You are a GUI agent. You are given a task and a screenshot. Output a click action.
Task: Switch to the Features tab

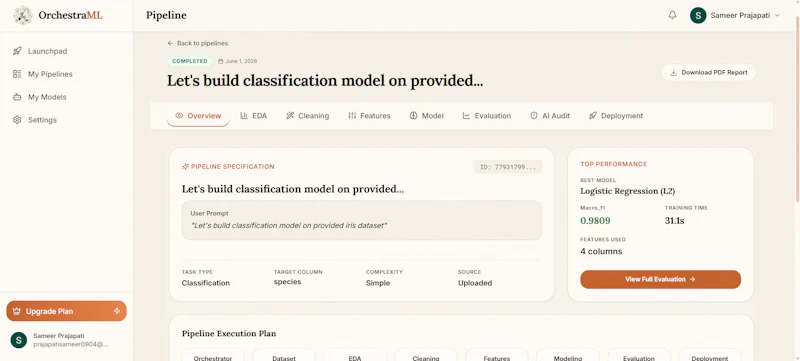click(x=369, y=116)
